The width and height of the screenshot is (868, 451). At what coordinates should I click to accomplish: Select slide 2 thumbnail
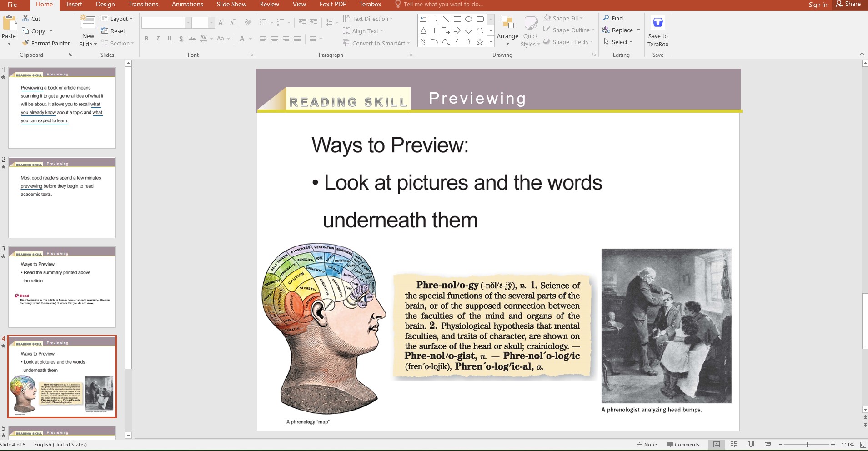[x=61, y=197]
